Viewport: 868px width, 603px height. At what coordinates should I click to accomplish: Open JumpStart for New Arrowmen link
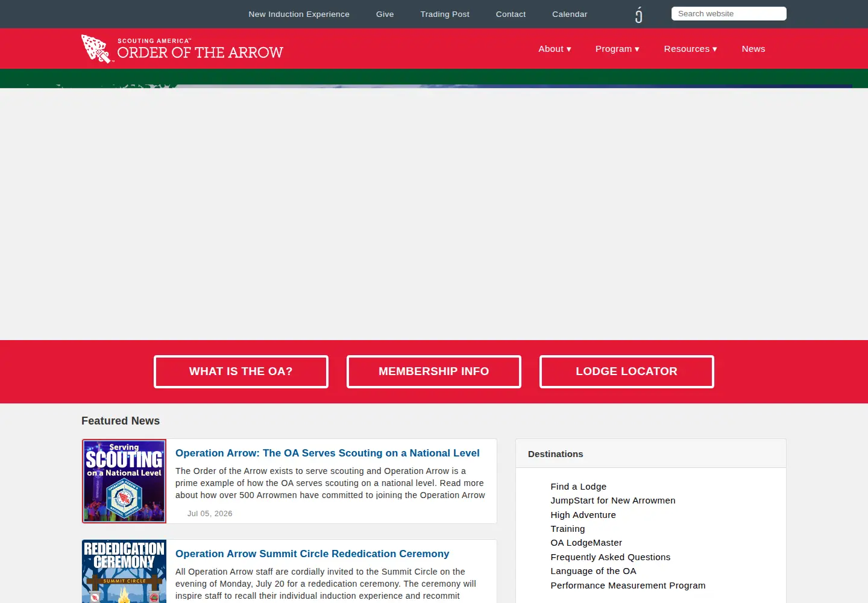(612, 500)
